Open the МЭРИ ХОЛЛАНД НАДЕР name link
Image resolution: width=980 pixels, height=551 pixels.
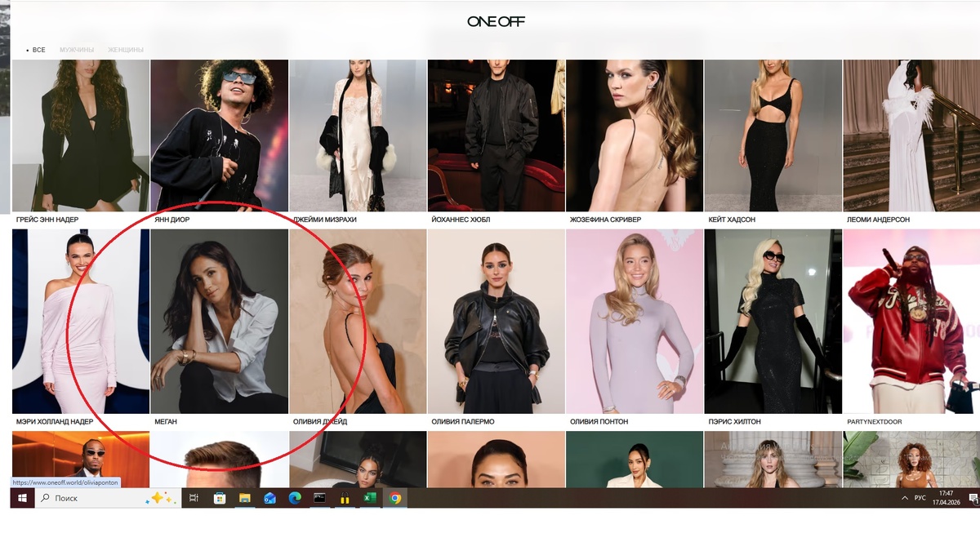point(55,422)
